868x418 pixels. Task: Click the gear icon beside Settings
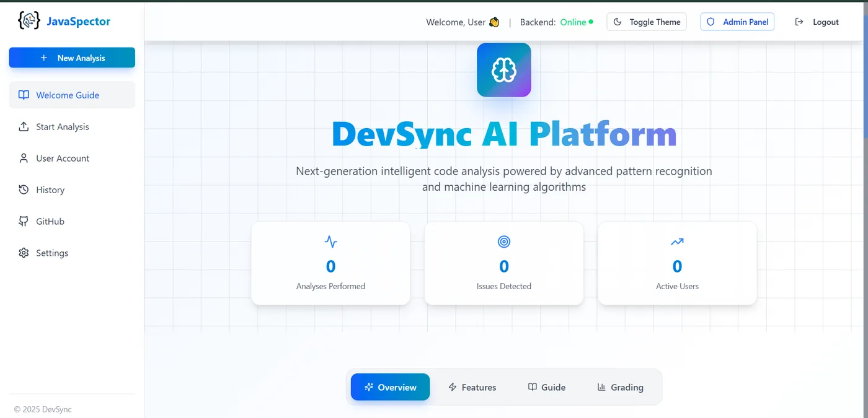click(24, 253)
